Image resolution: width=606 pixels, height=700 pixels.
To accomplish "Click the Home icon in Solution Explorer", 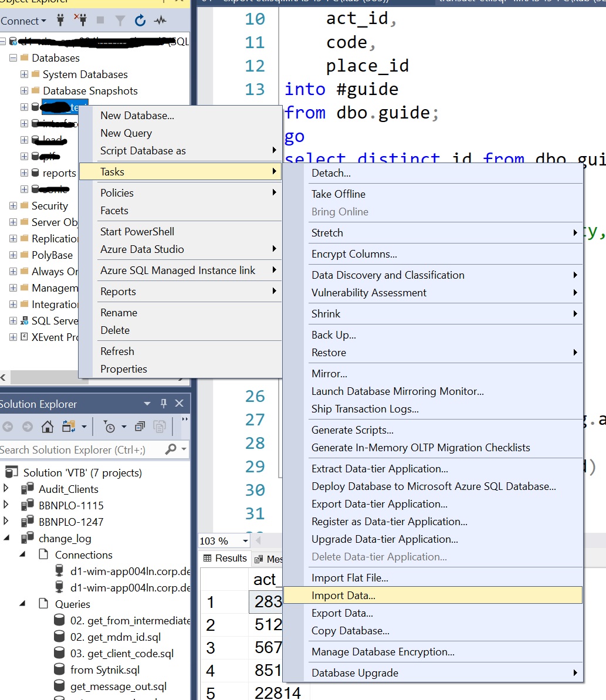I will [x=48, y=427].
